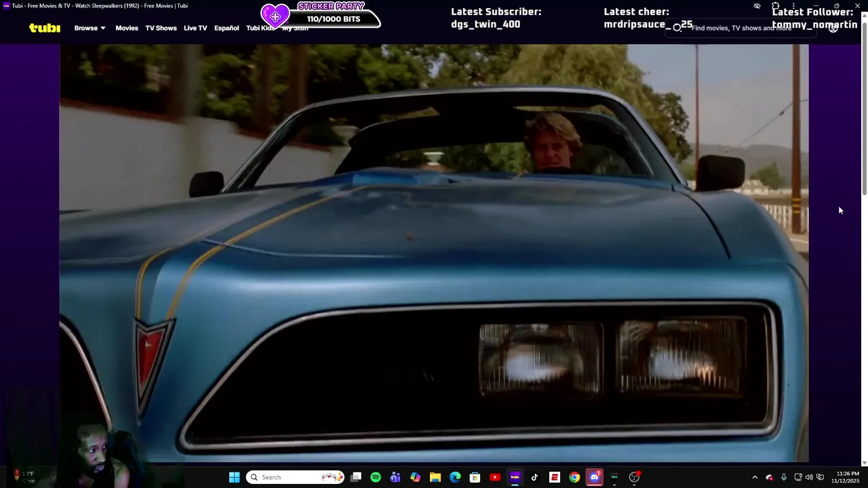Click the browser extensions puzzle icon
Screen dimensions: 868x488
tap(776, 6)
